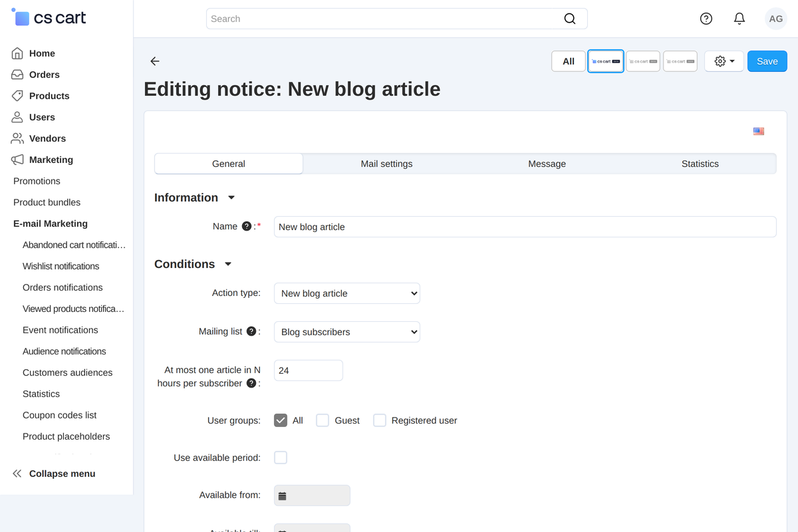The width and height of the screenshot is (798, 532).
Task: Click the hours per subscriber field
Action: coord(308,370)
